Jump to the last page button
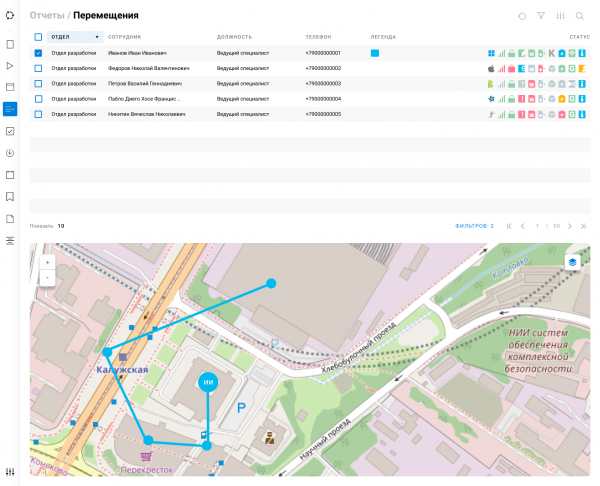Screen dimensions: 600x486 tap(583, 226)
